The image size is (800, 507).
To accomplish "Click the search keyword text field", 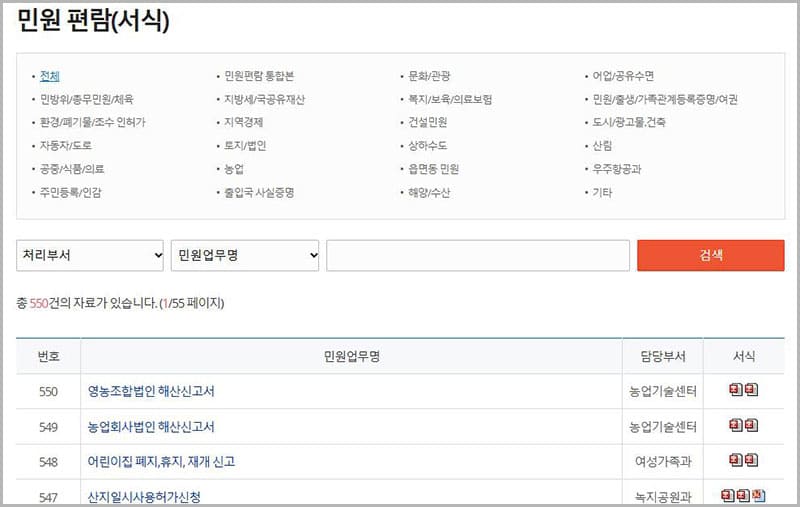I will point(477,256).
